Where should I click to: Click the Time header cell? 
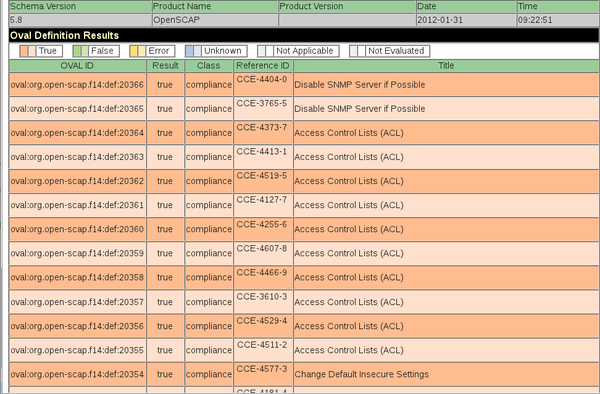[558, 7]
